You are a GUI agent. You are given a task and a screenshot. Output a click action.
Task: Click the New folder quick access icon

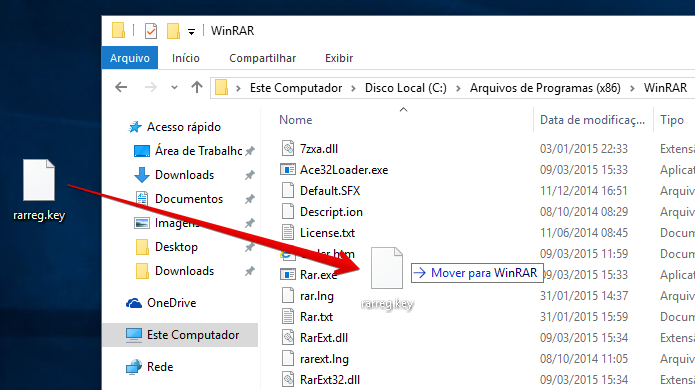click(x=173, y=31)
